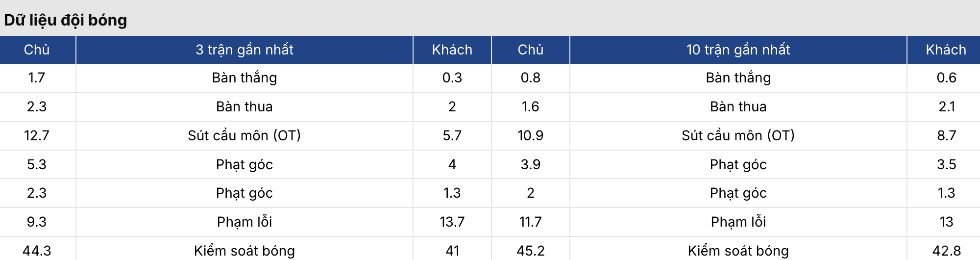The width and height of the screenshot is (980, 260).
Task: Click "Phạm lỗi" label under 3 trận gần nhất
Action: point(244,222)
